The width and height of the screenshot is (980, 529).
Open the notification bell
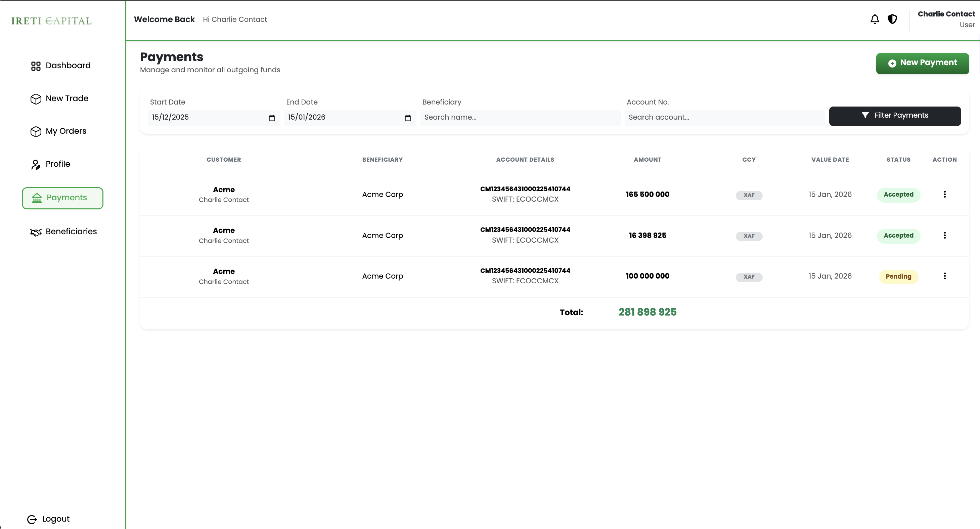tap(875, 18)
